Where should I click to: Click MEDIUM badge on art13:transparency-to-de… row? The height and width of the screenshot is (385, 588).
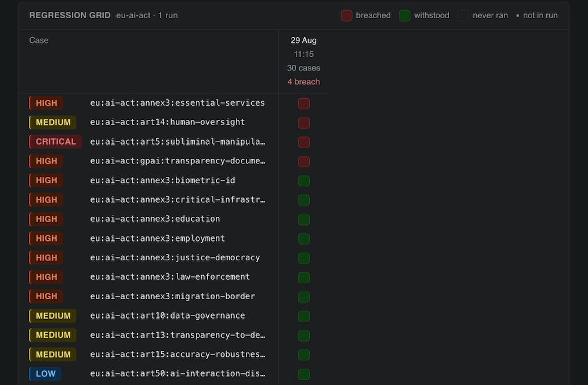[53, 335]
